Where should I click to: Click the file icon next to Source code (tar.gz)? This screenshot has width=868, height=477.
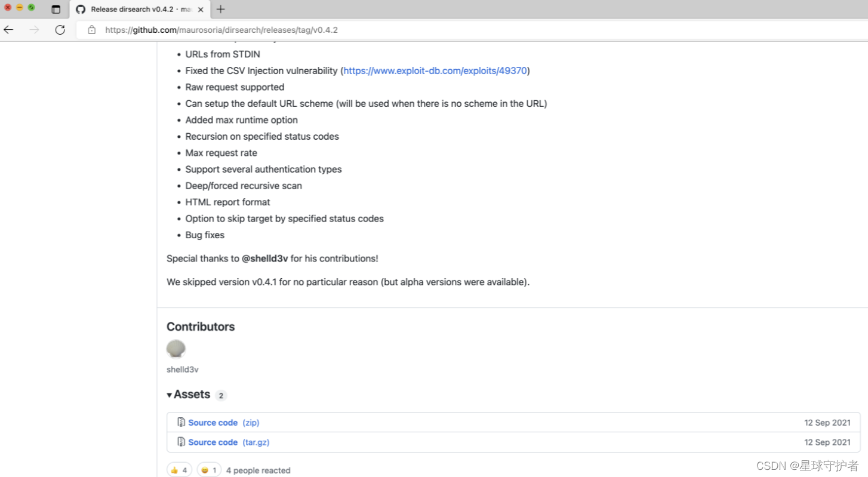coord(180,442)
